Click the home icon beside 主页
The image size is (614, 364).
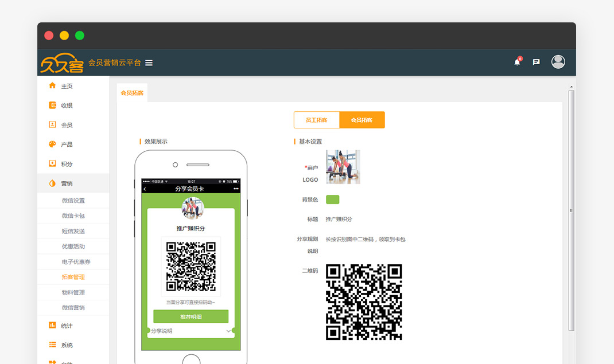coord(52,85)
